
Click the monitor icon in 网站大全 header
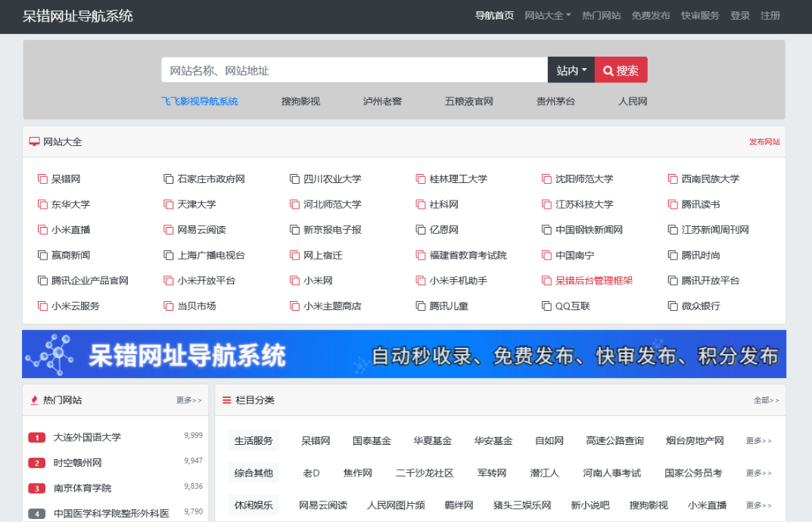click(34, 142)
